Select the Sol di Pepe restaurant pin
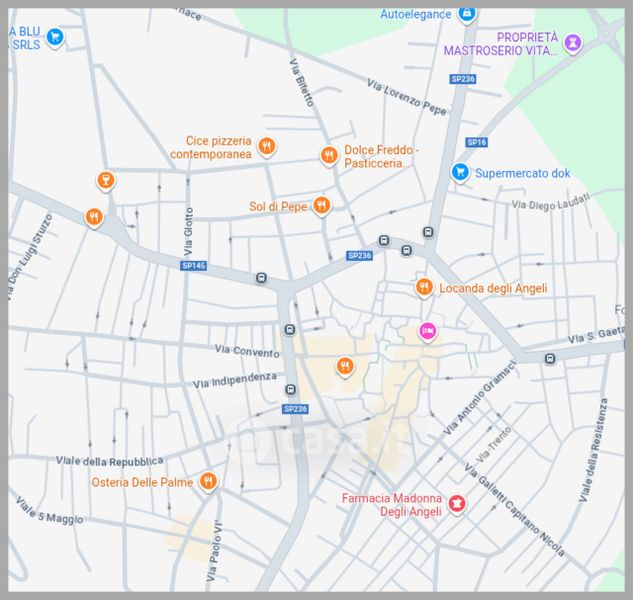The image size is (633, 600). (321, 206)
